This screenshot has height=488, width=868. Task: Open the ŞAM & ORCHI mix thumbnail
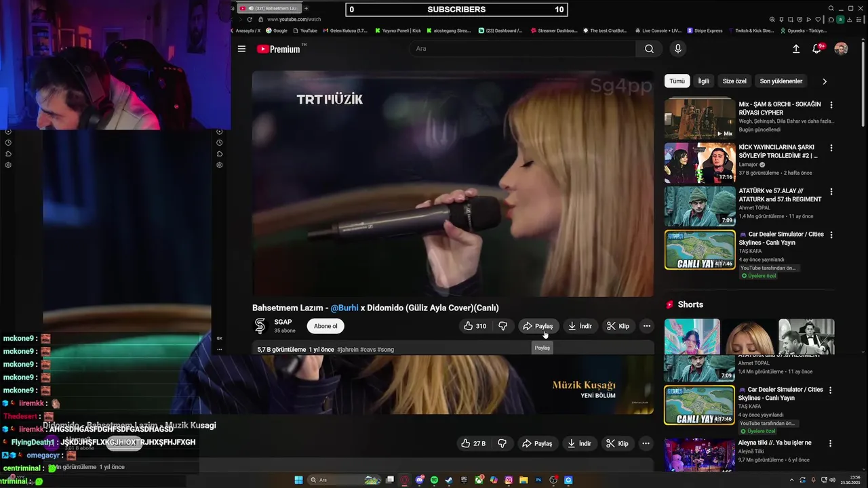[700, 119]
